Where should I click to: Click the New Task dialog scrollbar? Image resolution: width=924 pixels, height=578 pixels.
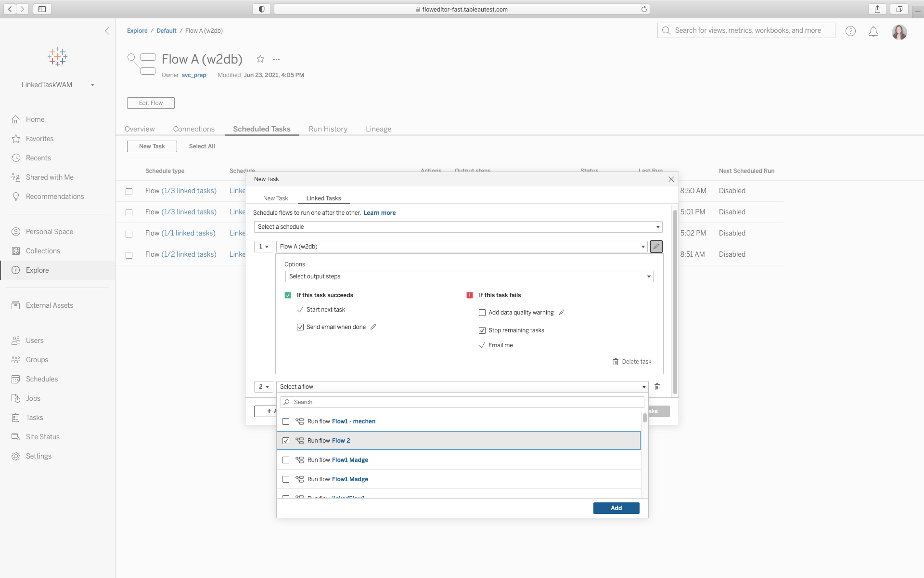tap(675, 302)
